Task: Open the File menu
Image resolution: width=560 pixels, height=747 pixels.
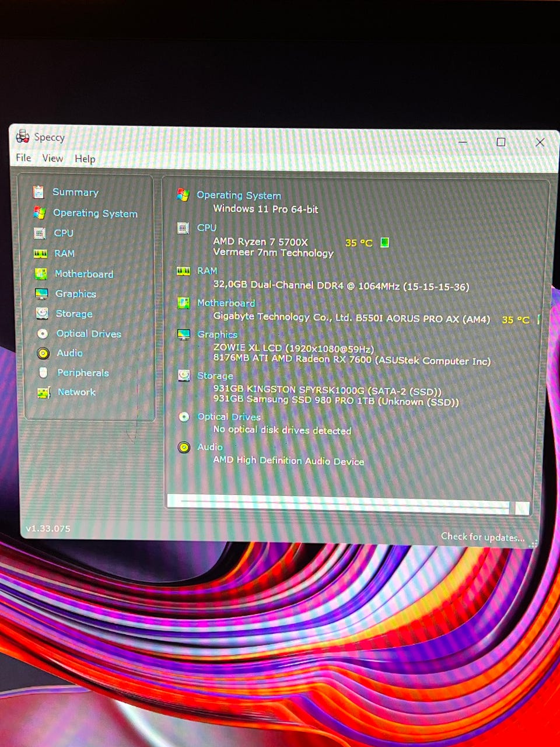Action: (23, 158)
